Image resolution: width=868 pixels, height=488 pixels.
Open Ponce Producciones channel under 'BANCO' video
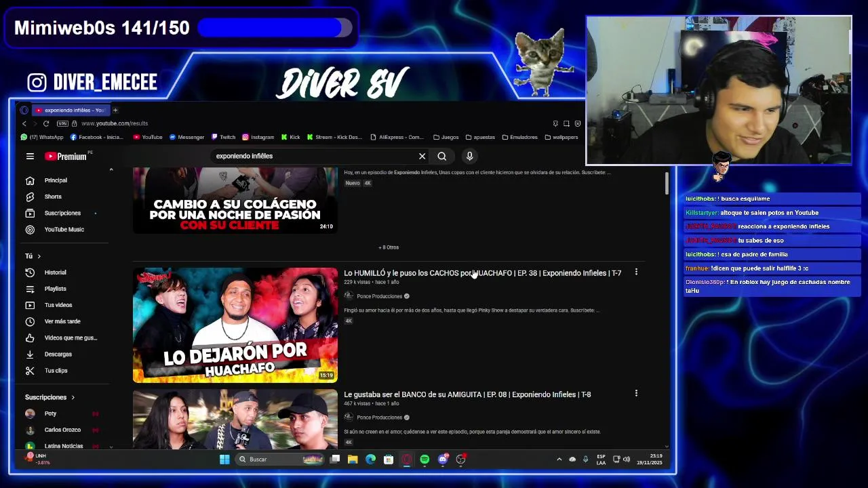pyautogui.click(x=379, y=418)
